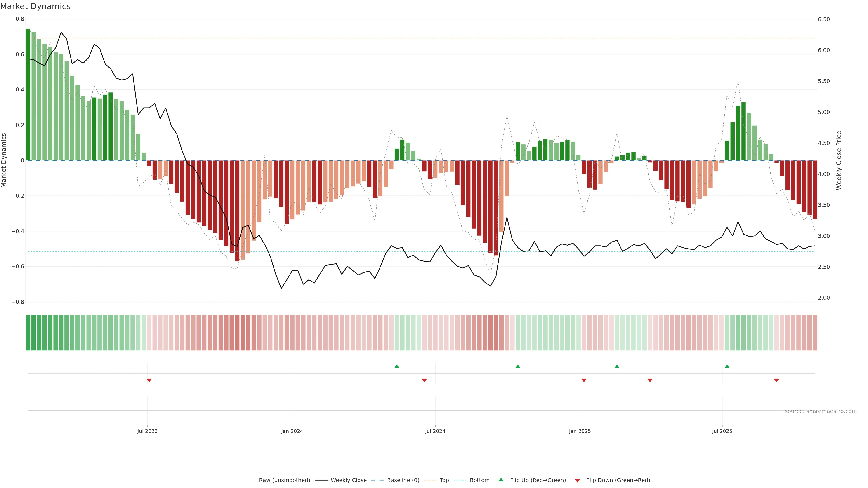The height and width of the screenshot is (488, 868).
Task: Click the Weekly Close Price axis title
Action: [x=839, y=160]
